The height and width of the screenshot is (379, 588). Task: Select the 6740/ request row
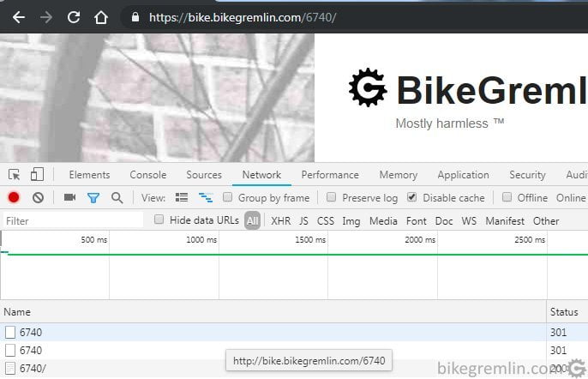294,368
